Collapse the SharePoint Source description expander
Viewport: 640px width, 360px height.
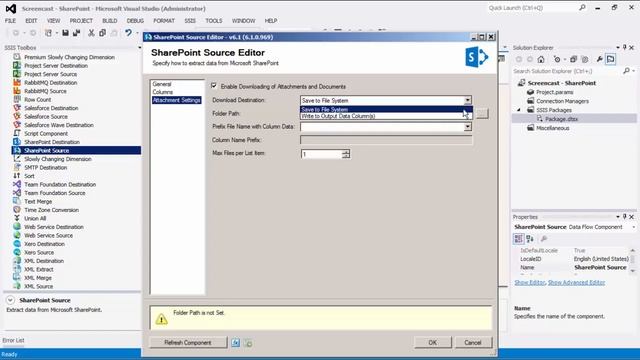coord(10,300)
